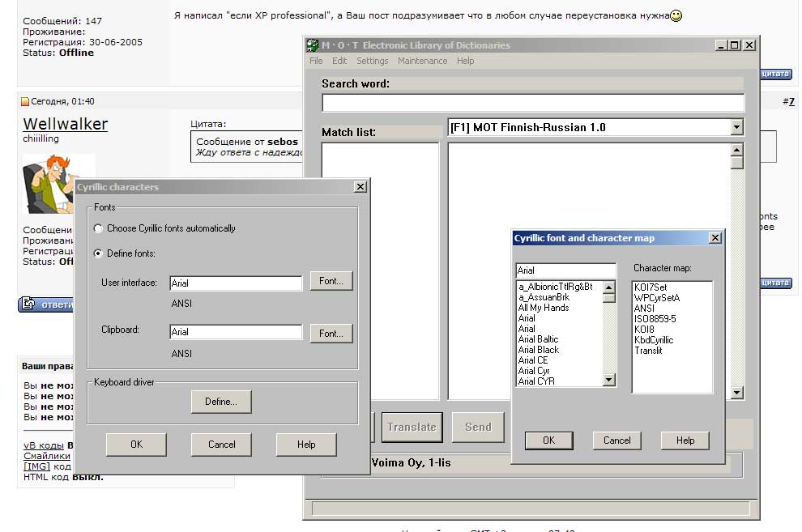Screen dimensions: 802x532
Task: Click the Font button for User interface
Action: pyautogui.click(x=331, y=281)
